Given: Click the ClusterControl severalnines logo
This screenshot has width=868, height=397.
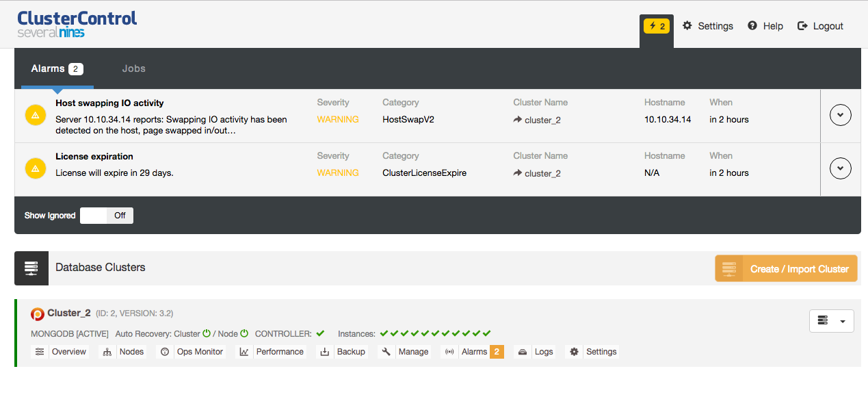Looking at the screenshot, I should [x=77, y=24].
